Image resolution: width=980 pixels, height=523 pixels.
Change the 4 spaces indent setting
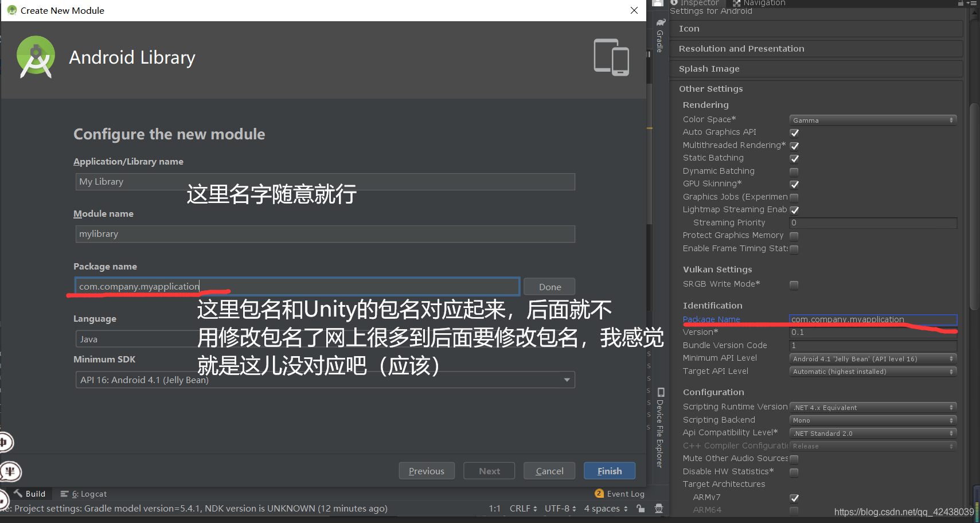click(x=606, y=508)
